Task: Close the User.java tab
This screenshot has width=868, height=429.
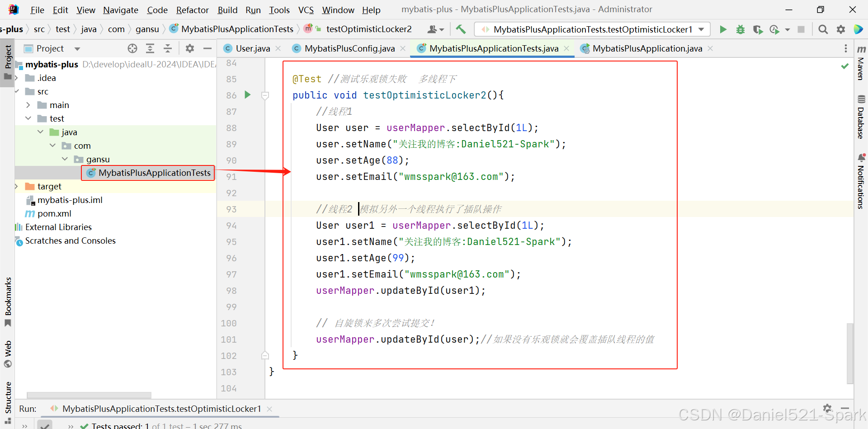Action: 278,48
